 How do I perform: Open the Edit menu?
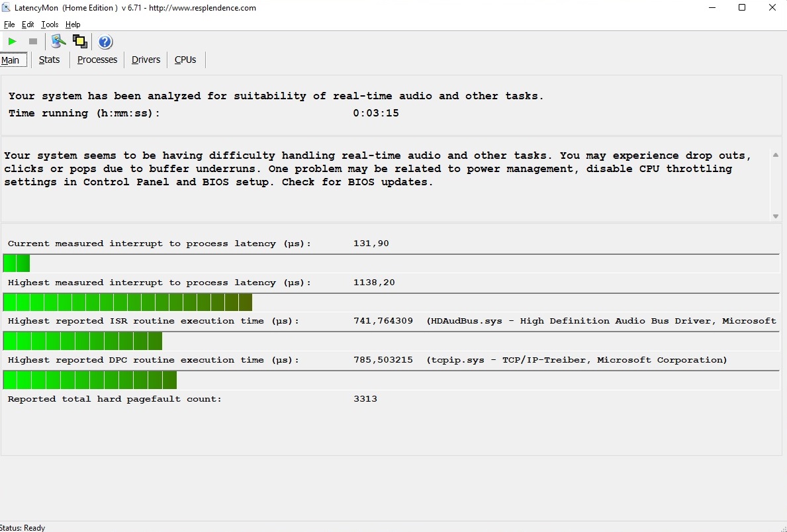[x=28, y=24]
